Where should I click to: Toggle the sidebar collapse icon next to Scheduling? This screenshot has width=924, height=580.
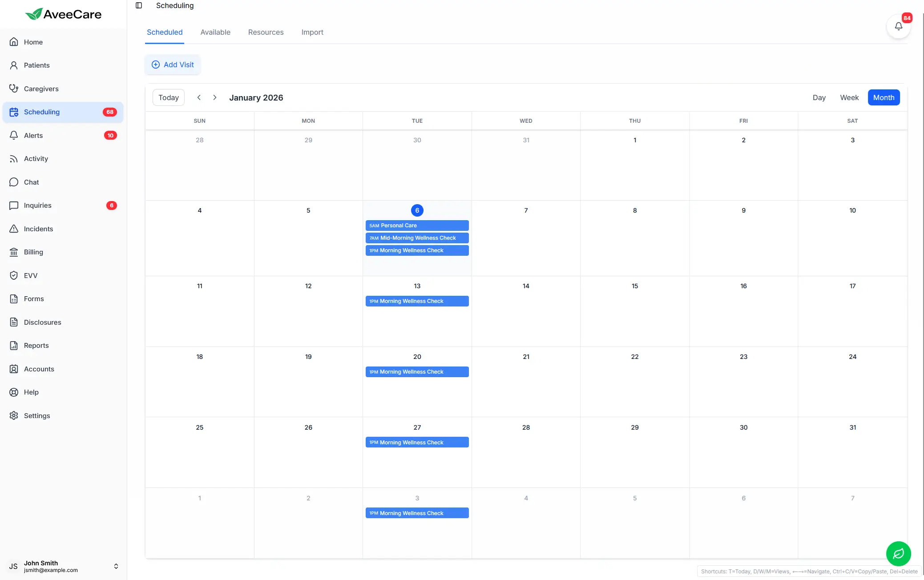click(x=139, y=5)
